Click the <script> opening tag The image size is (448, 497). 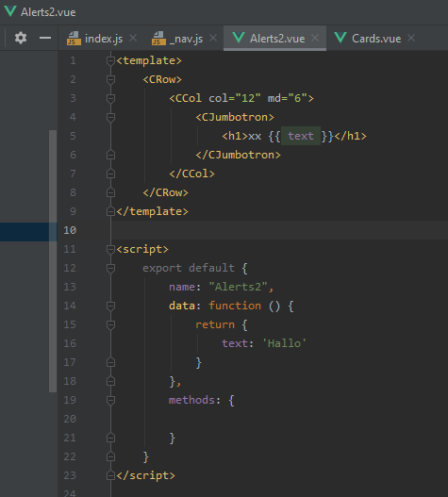pos(142,249)
